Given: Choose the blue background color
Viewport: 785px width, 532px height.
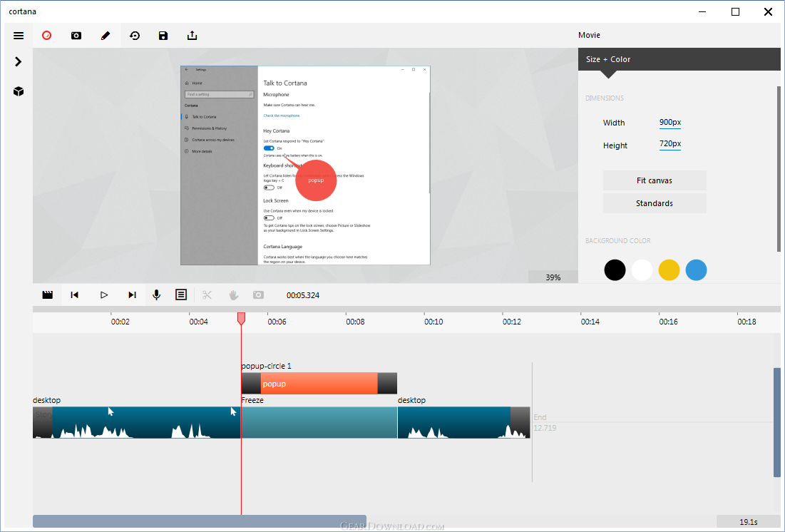Looking at the screenshot, I should coord(696,270).
